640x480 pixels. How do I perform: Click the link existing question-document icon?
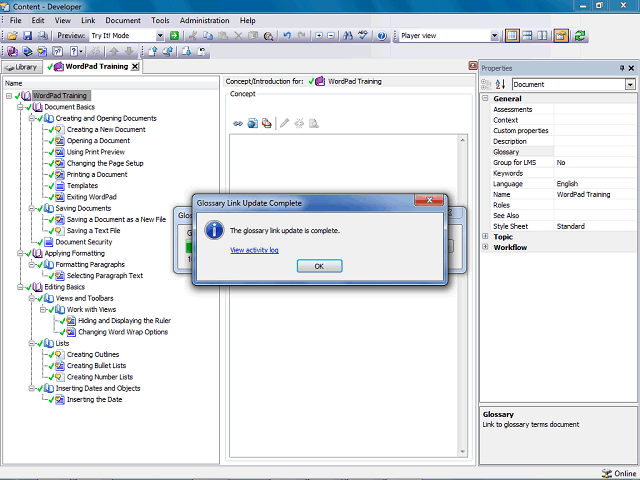pos(58,51)
